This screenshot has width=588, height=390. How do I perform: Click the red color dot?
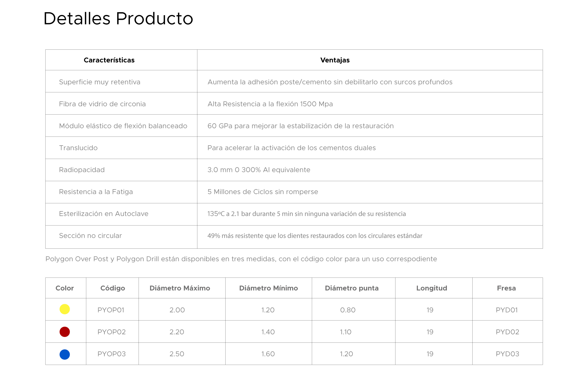65,332
